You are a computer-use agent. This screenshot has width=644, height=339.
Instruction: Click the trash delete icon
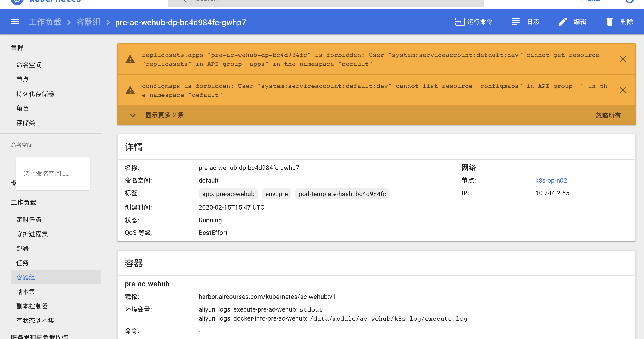point(610,22)
